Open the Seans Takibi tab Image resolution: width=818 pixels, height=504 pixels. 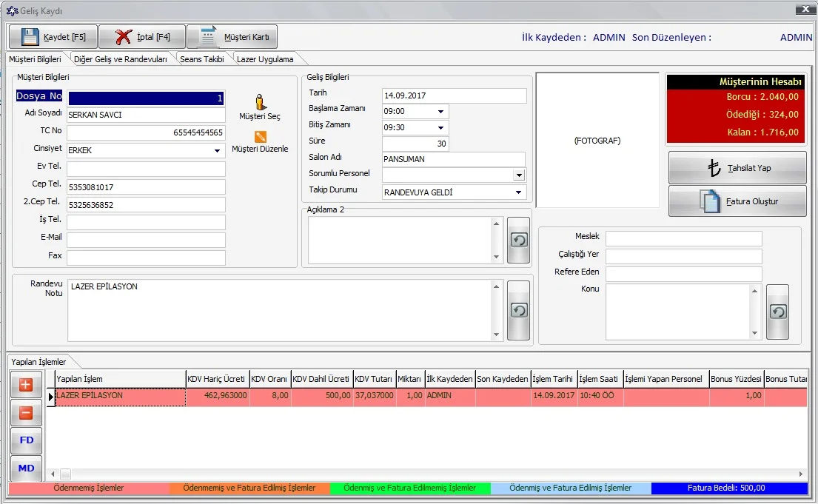(x=202, y=59)
